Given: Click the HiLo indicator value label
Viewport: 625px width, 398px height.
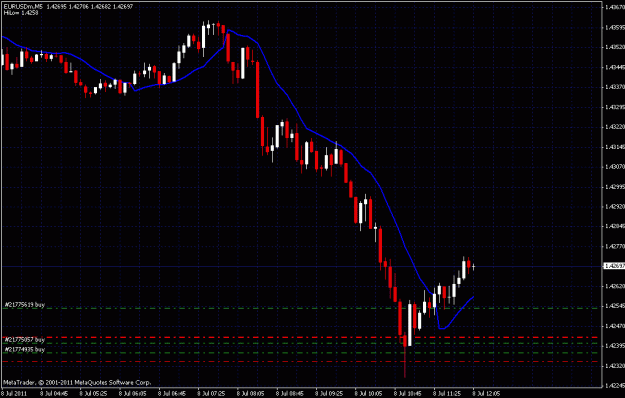Looking at the screenshot, I should click(x=21, y=13).
